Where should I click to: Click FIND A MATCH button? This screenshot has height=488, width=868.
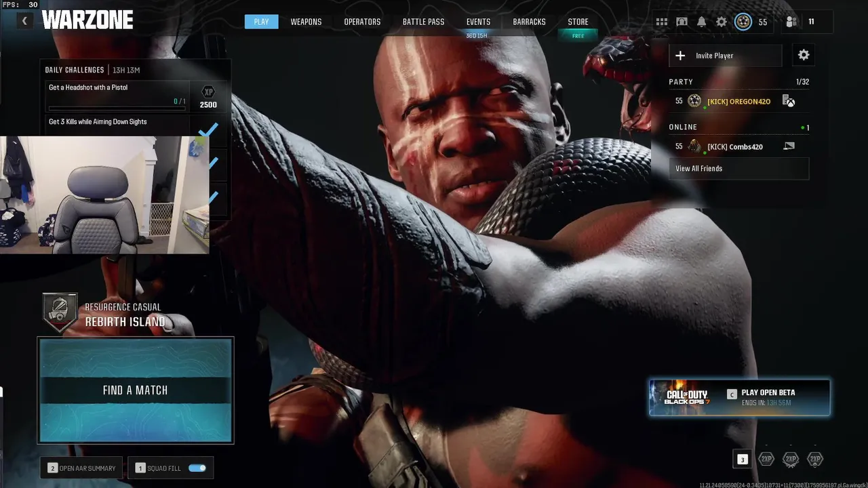[136, 390]
